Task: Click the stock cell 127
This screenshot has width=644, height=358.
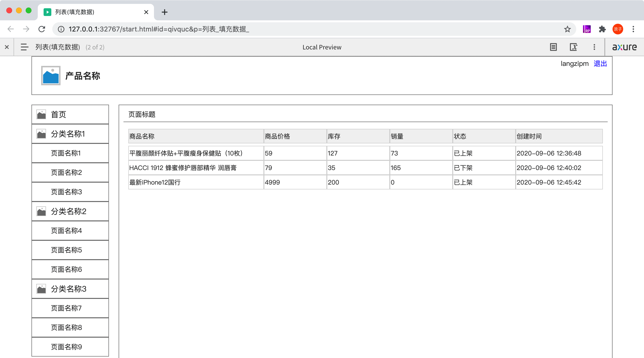Action: (358, 153)
